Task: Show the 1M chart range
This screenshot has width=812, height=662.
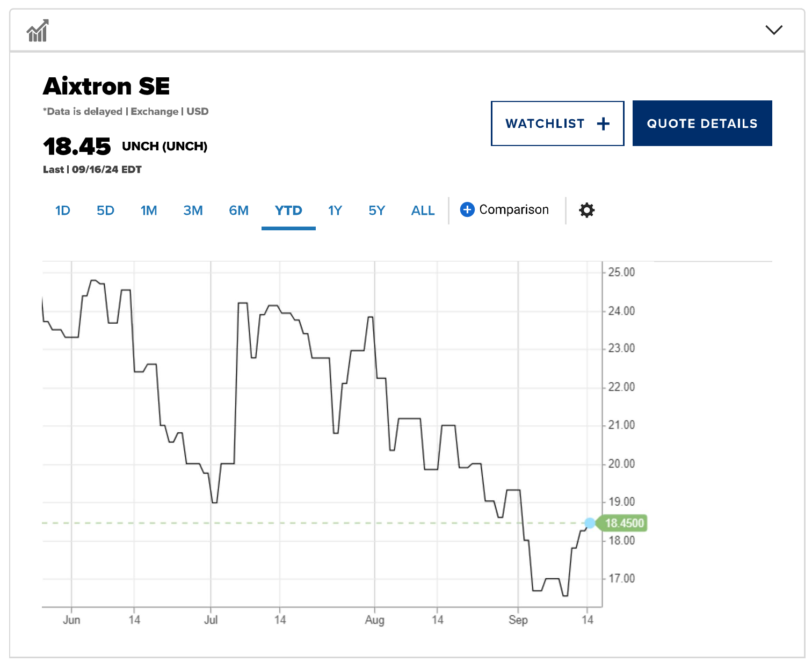Action: click(x=149, y=210)
